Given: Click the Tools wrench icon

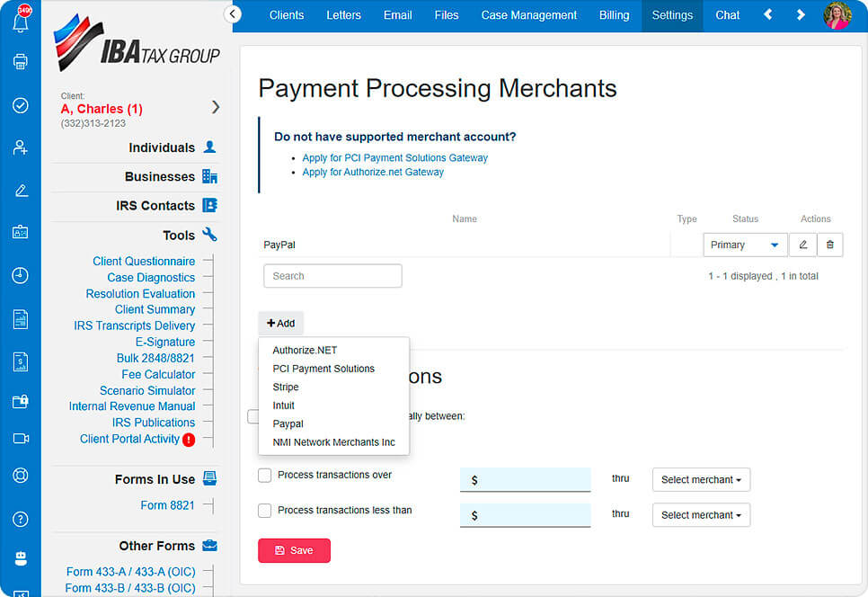Looking at the screenshot, I should coord(209,235).
